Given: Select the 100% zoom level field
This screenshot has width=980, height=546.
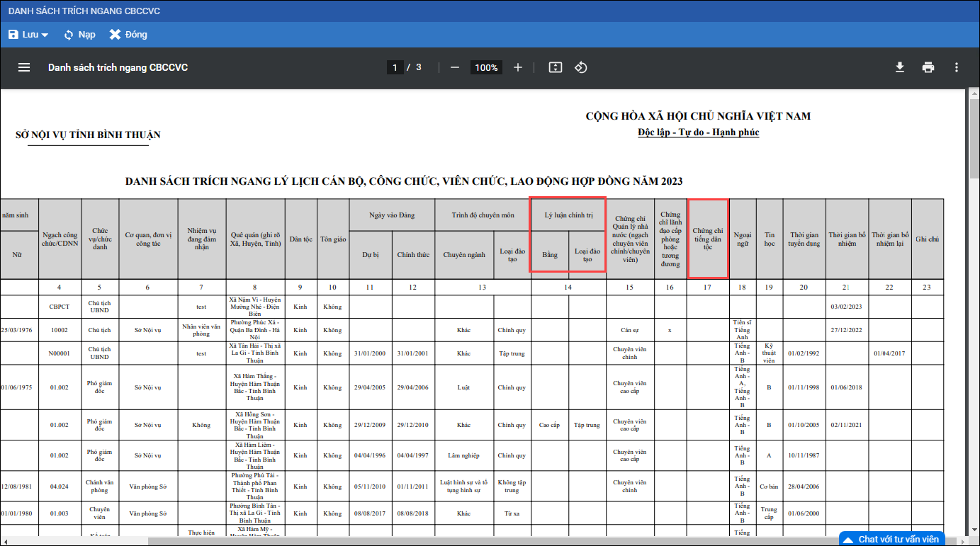Looking at the screenshot, I should (486, 67).
